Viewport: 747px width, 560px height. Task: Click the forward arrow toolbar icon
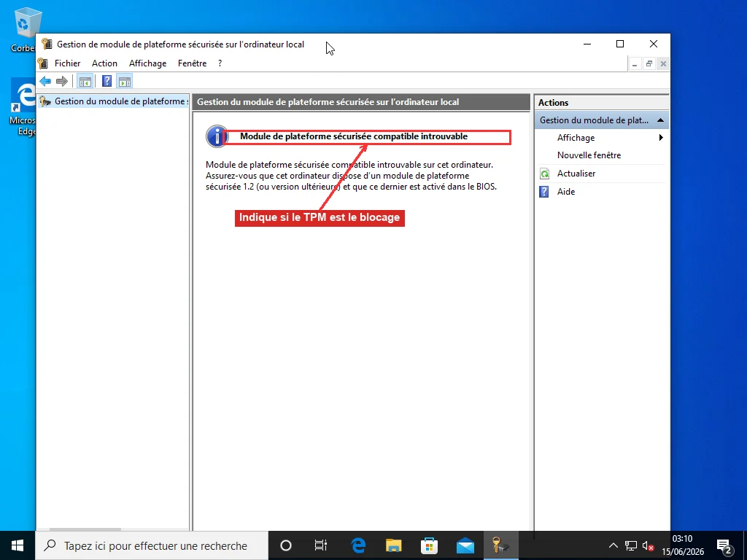(62, 82)
